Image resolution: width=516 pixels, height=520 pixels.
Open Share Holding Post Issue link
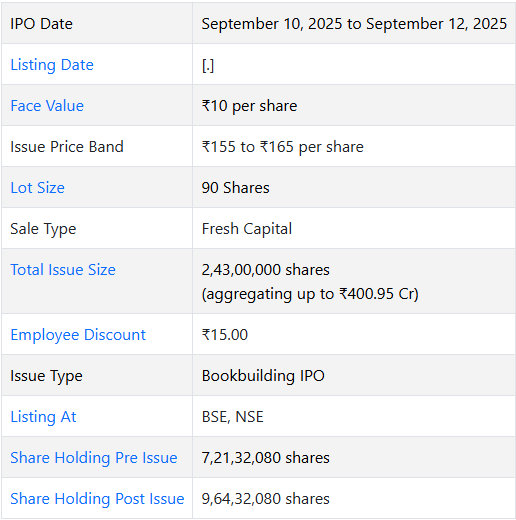97,499
